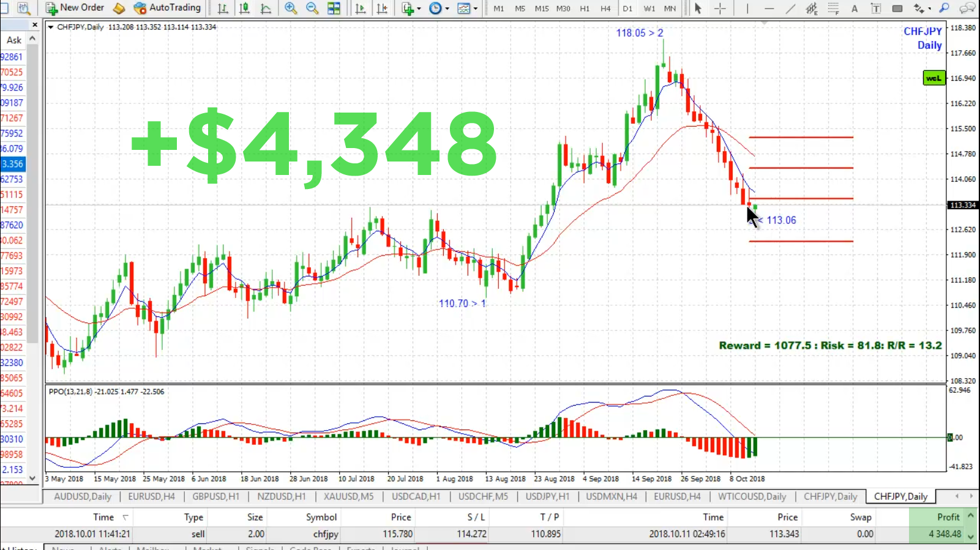Zoom out of the chart
The height and width of the screenshot is (550, 980).
point(312,9)
